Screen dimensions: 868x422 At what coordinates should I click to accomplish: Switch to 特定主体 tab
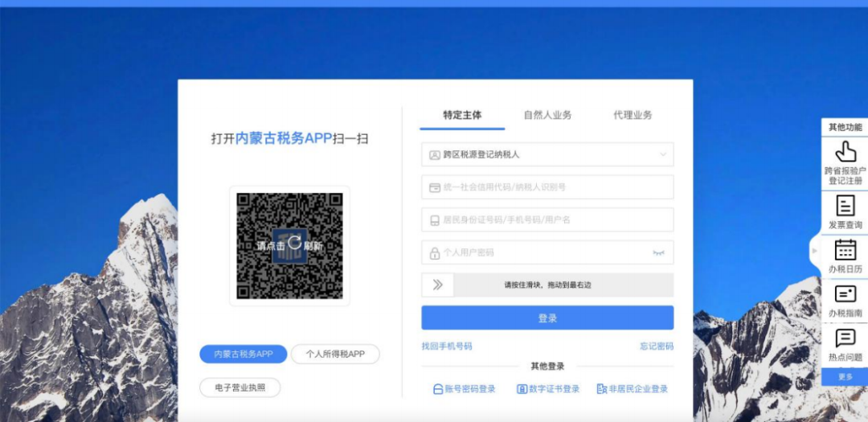(x=462, y=115)
